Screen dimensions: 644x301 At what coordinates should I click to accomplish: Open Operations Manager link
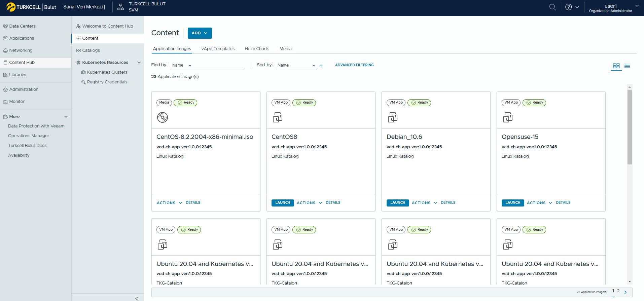tap(29, 136)
